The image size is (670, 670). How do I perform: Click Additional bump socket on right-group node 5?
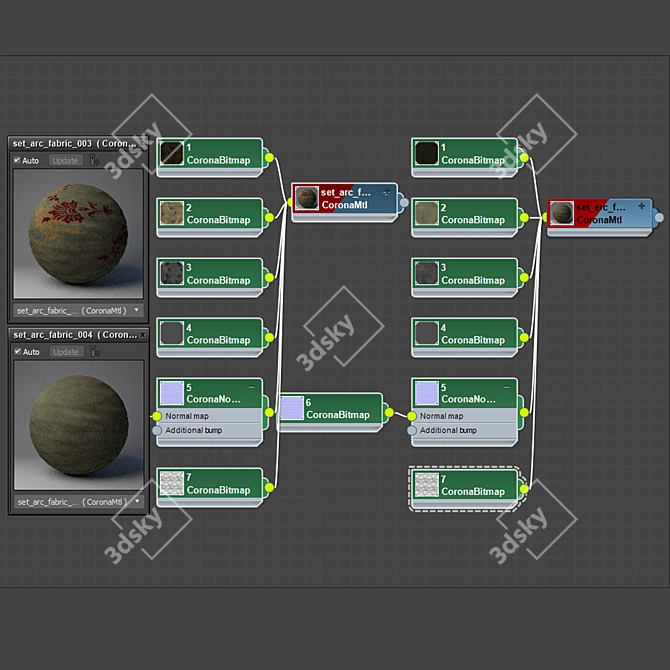[x=411, y=430]
